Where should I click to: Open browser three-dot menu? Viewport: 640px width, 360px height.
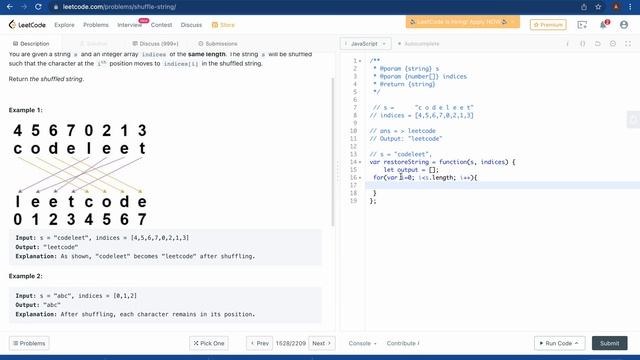pyautogui.click(x=630, y=7)
